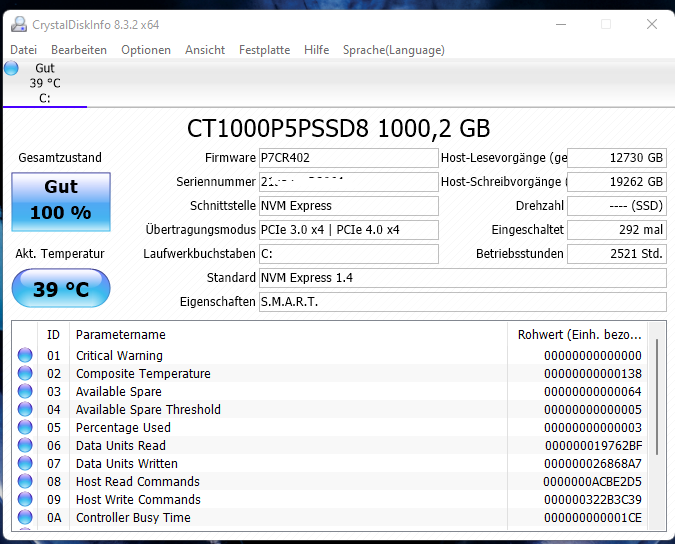Click the Laufwerkbuchstaben field C:
The height and width of the screenshot is (544, 675).
[349, 254]
